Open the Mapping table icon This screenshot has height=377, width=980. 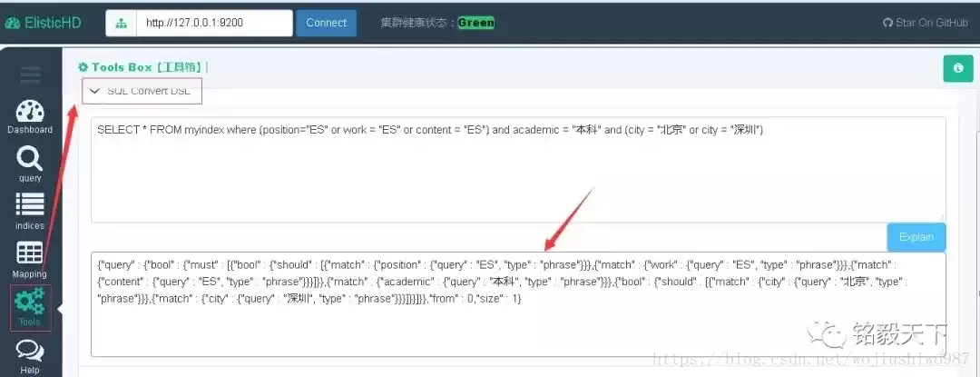(29, 253)
